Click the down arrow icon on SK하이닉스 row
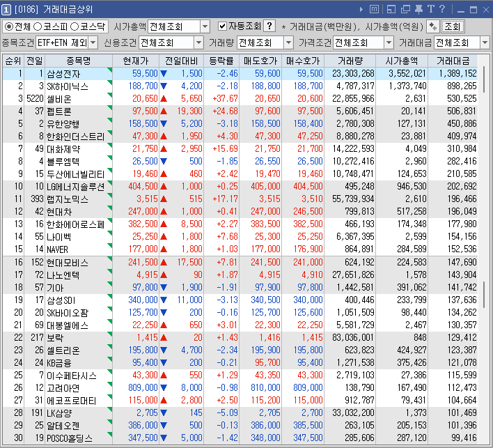The width and height of the screenshot is (493, 448). point(164,86)
